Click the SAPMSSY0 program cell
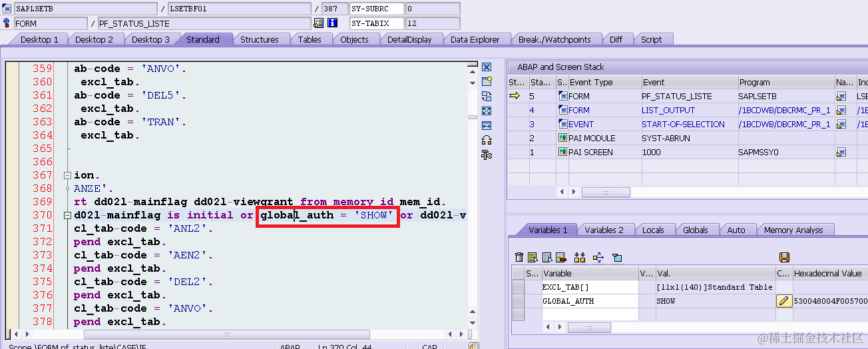Image resolution: width=868 pixels, height=349 pixels. pos(786,153)
